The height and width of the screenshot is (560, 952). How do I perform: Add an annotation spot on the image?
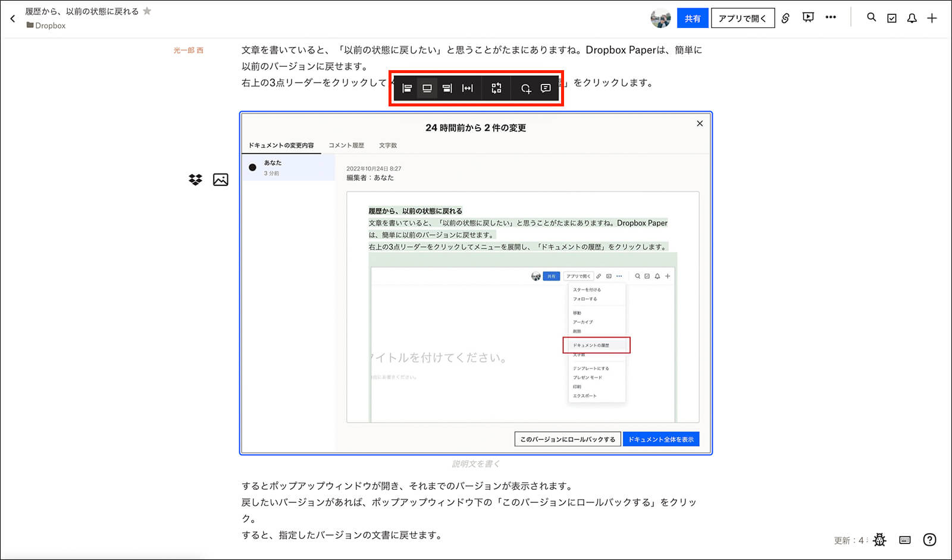coord(526,89)
